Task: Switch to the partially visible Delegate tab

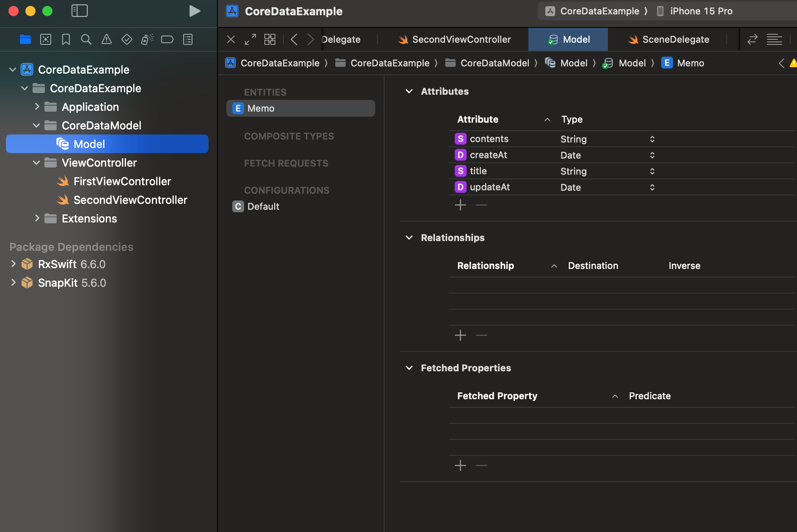Action: 341,39
